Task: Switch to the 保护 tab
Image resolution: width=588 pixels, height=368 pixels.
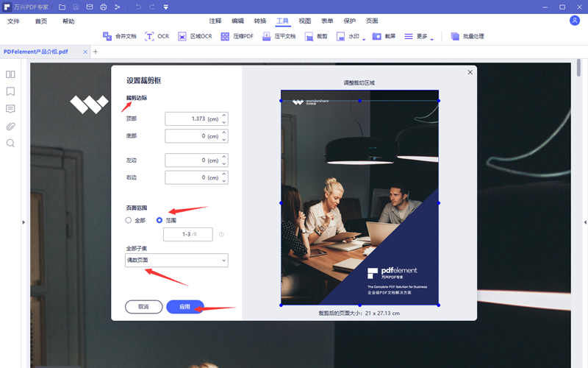Action: click(350, 21)
